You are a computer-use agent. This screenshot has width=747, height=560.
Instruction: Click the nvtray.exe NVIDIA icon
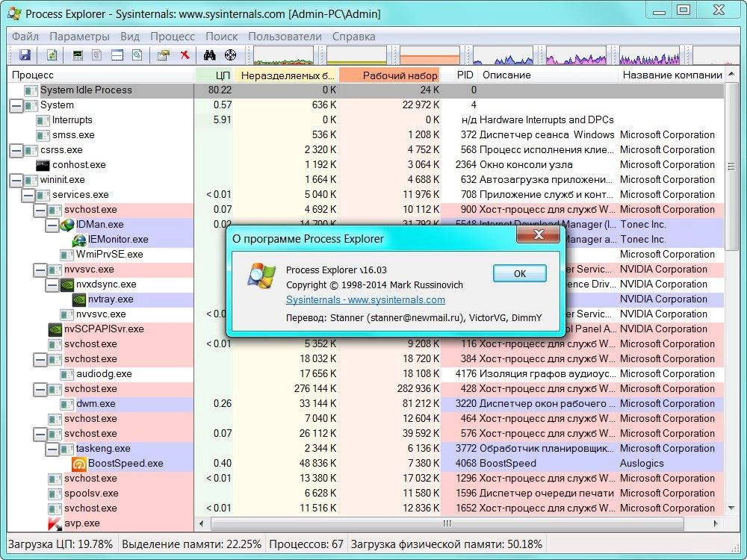click(x=79, y=299)
